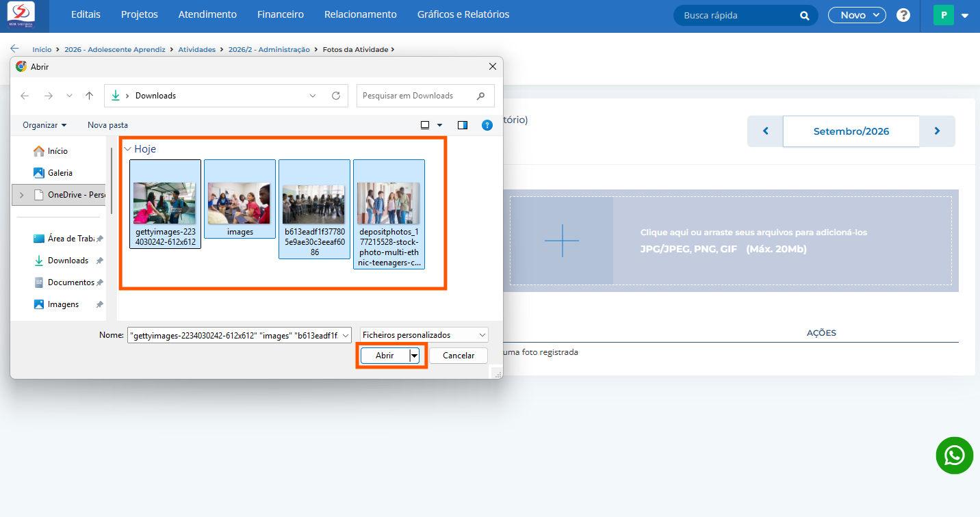The image size is (980, 517).
Task: Click the plus icon in upload area
Action: click(x=562, y=241)
